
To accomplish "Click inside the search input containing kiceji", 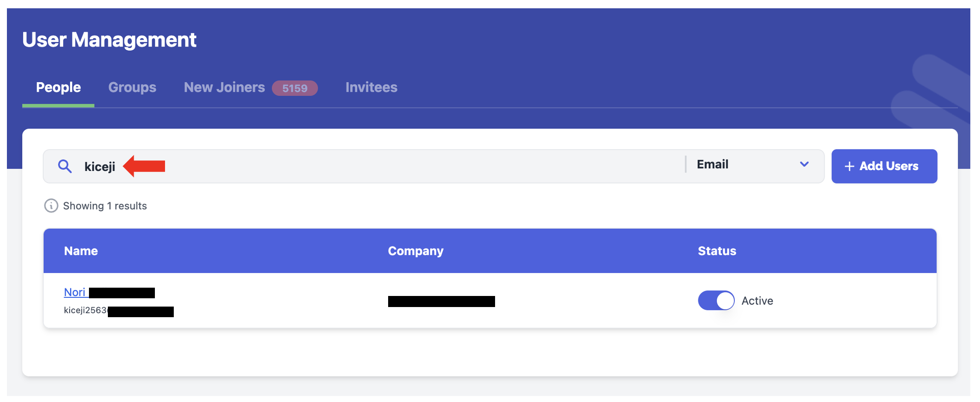I will tap(277, 166).
